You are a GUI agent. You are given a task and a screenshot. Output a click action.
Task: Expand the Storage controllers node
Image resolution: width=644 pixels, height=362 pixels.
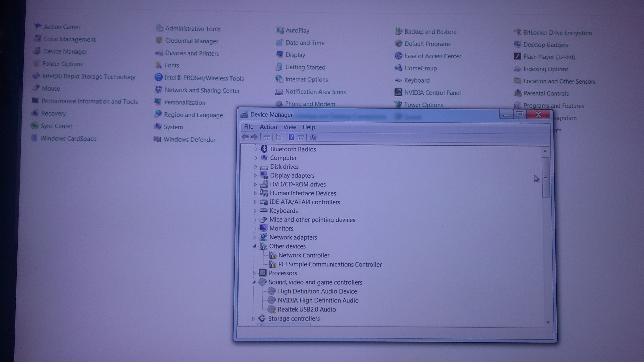coord(253,319)
